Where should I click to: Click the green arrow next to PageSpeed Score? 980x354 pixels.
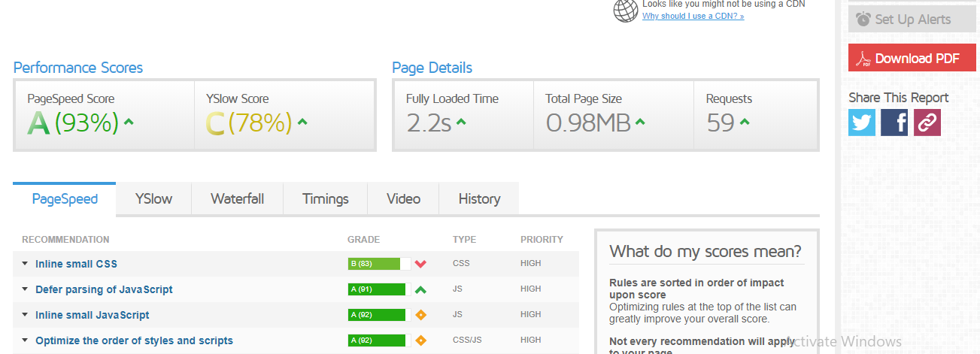pos(129,122)
